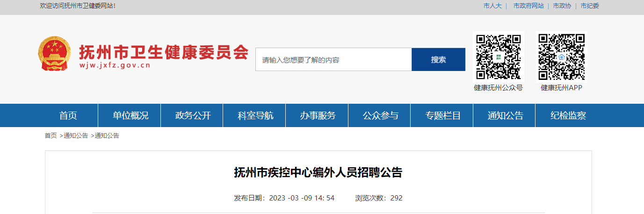Open the 纪检监察 navigation tab
This screenshot has height=214, width=644.
[568, 115]
